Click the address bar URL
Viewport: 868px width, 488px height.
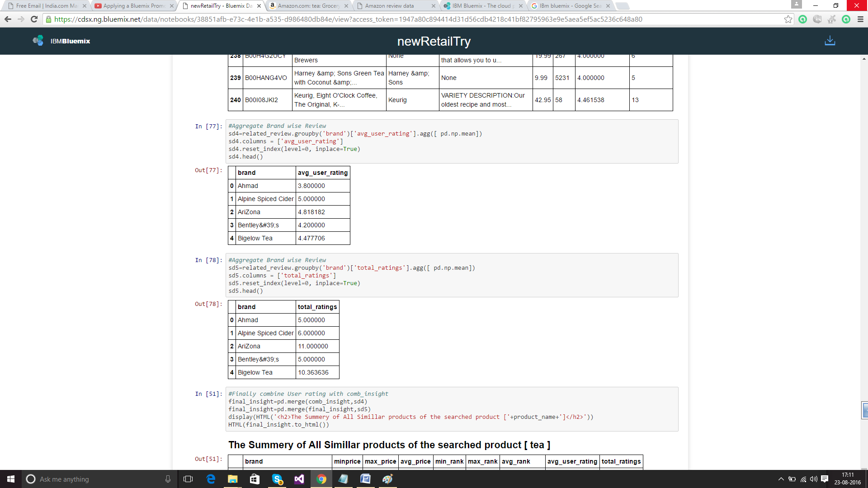pos(348,19)
